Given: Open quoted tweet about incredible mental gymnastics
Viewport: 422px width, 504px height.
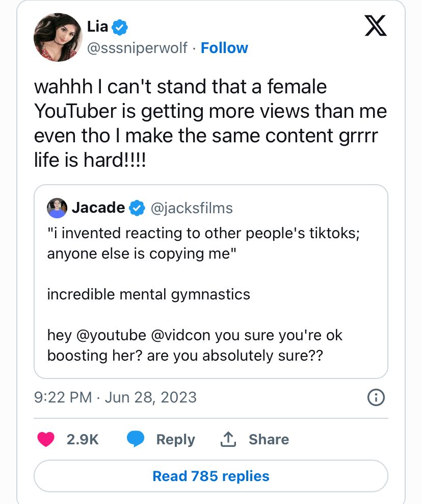Looking at the screenshot, I should point(210,294).
